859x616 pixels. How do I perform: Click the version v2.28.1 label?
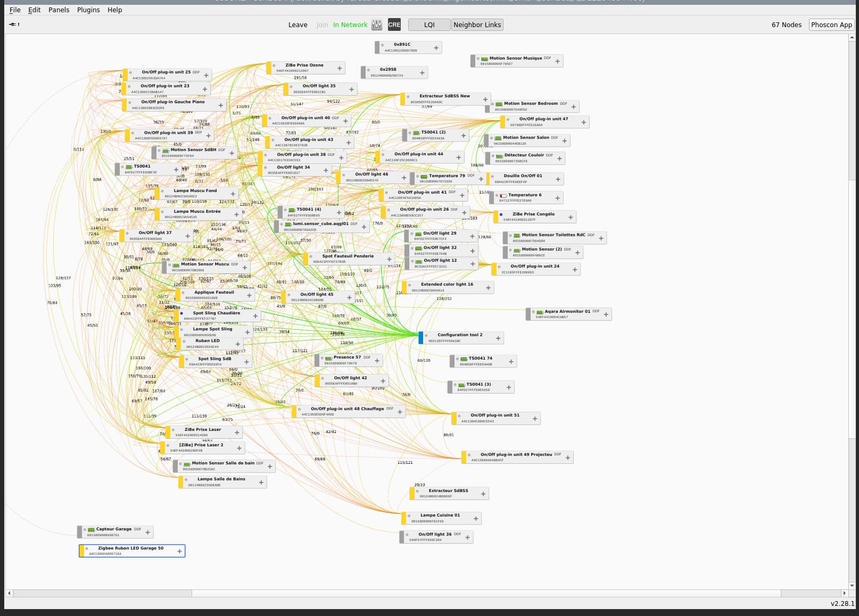(x=842, y=603)
